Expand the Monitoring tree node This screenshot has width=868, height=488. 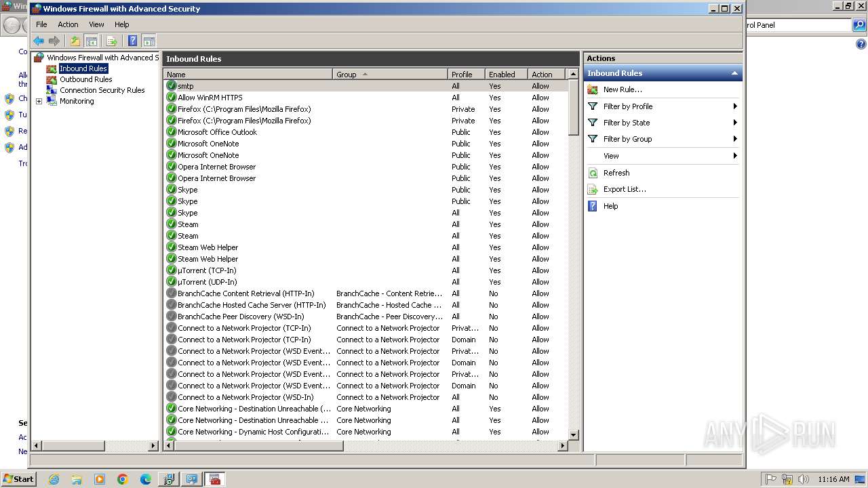point(39,102)
